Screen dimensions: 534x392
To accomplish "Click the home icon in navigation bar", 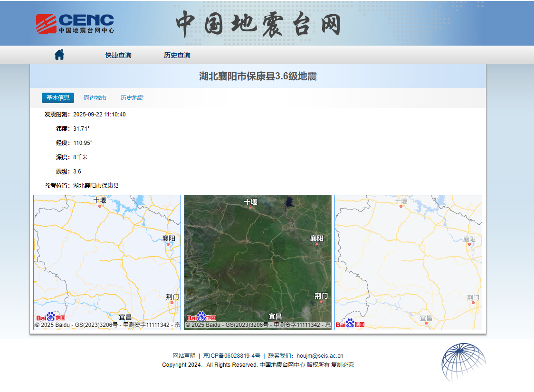I will (x=59, y=55).
